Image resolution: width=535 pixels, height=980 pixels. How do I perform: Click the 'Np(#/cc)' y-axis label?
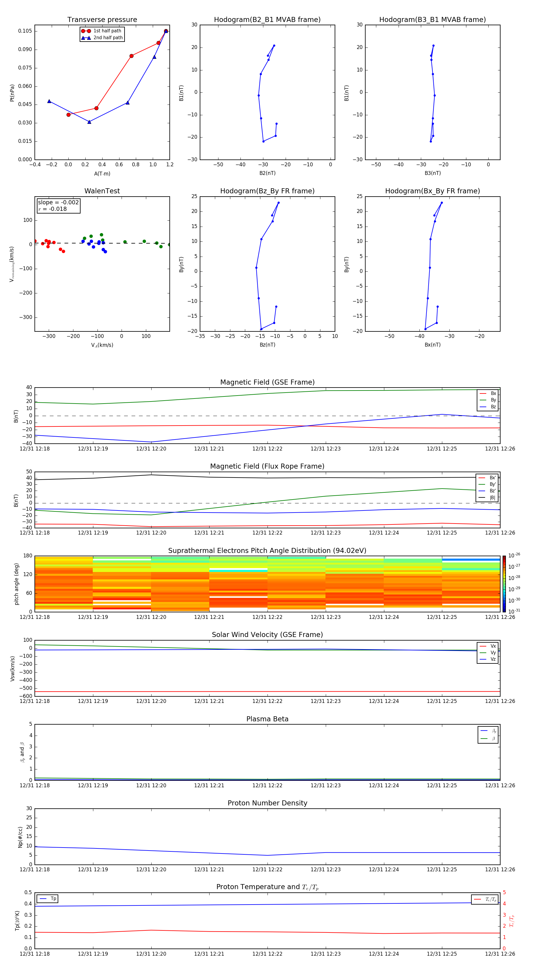20,837
